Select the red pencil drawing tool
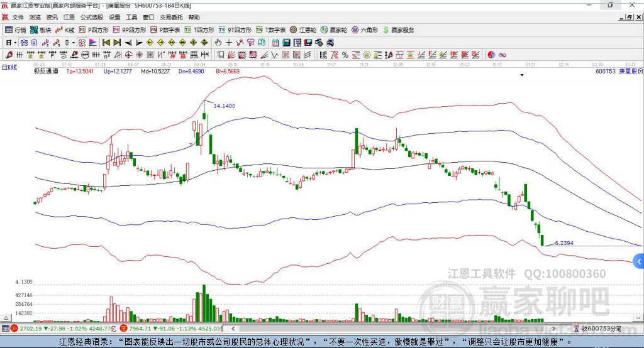Image resolution: width=644 pixels, height=348 pixels. pos(9,55)
